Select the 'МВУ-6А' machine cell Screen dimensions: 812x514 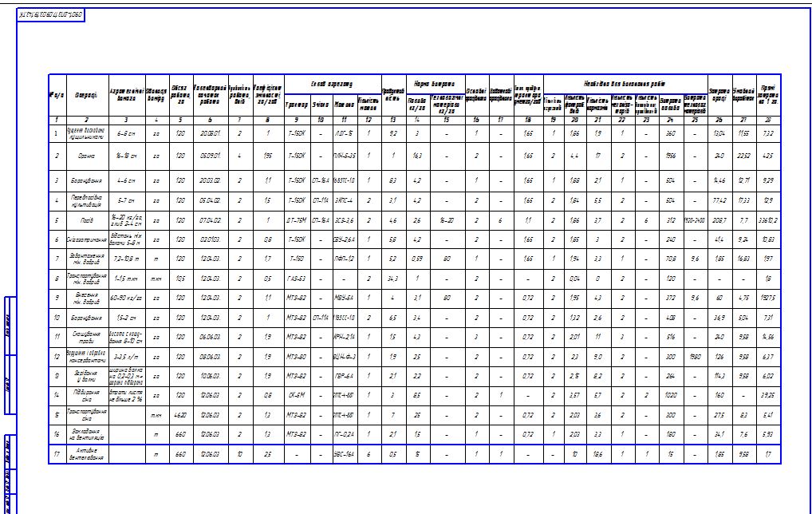click(x=344, y=298)
